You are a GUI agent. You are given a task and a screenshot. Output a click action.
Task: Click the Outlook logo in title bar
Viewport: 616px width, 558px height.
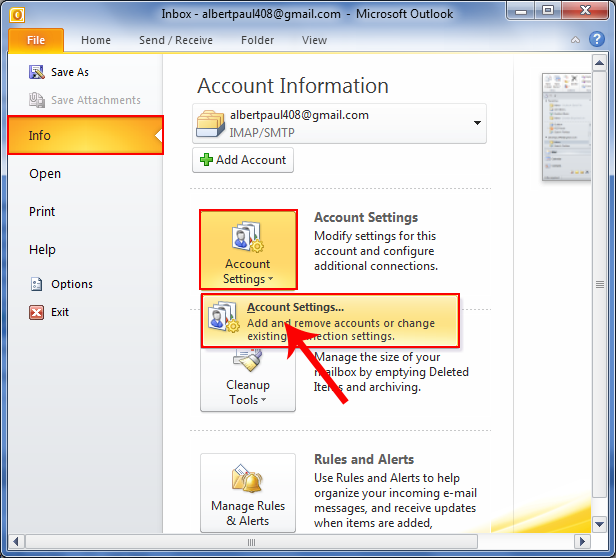pos(19,14)
